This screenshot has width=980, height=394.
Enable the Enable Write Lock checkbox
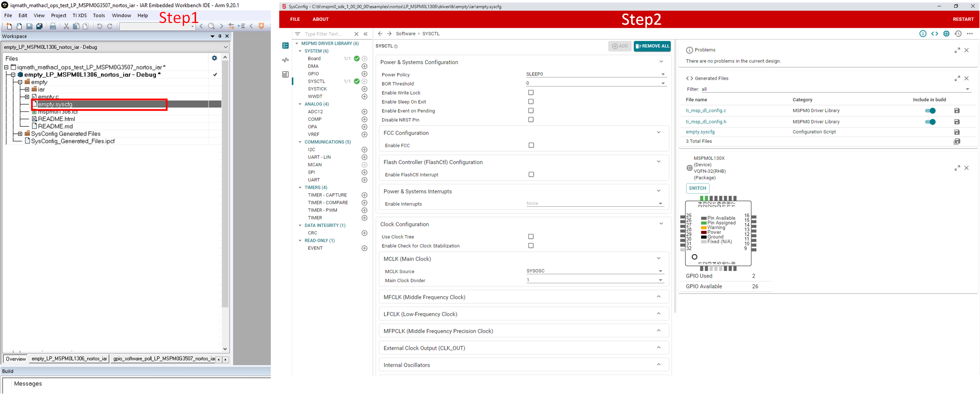point(531,93)
